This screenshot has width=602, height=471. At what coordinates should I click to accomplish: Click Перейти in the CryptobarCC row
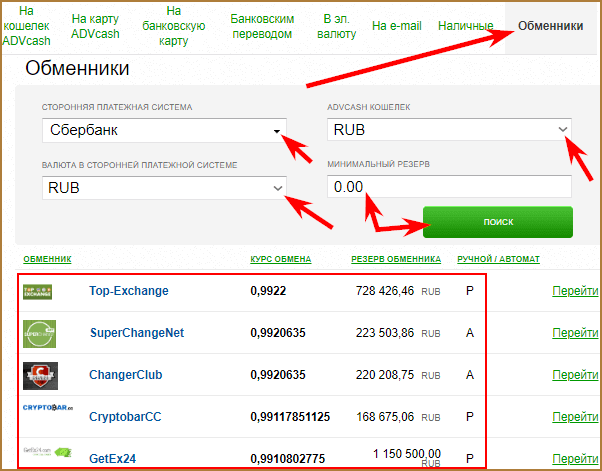pos(575,417)
